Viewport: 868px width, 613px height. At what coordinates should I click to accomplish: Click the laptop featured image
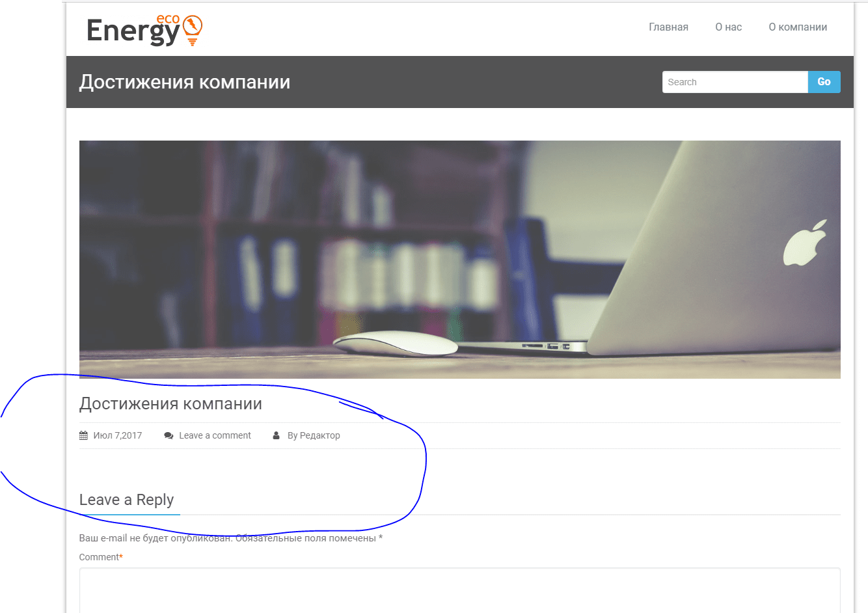pyautogui.click(x=460, y=260)
